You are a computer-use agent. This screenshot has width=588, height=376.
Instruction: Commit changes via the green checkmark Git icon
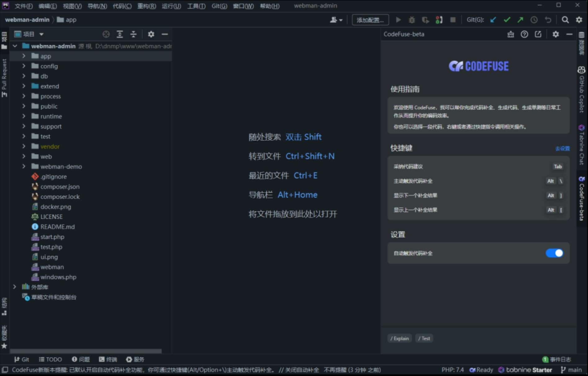click(x=507, y=20)
